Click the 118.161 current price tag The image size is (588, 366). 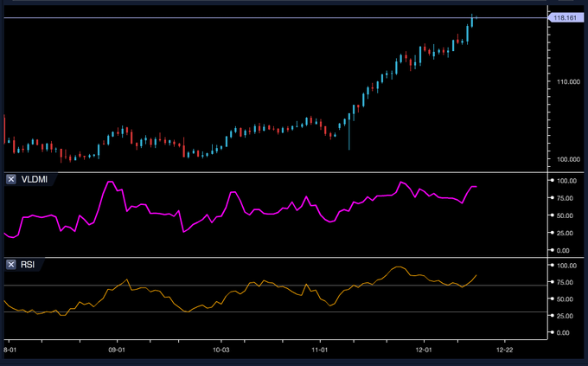tap(566, 17)
